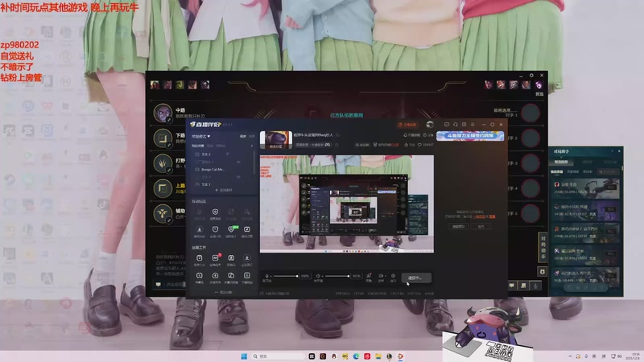
Task: Click the 辅助 role icon in the League client
Action: point(163,213)
